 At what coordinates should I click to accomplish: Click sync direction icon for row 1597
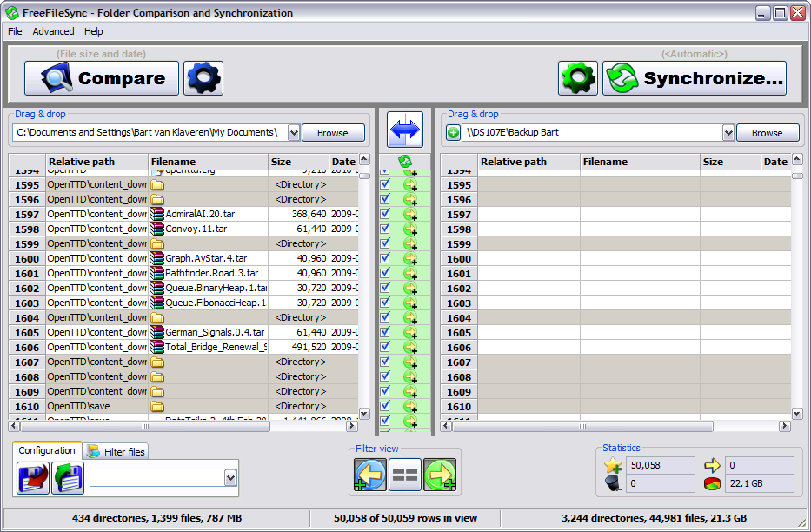(410, 214)
